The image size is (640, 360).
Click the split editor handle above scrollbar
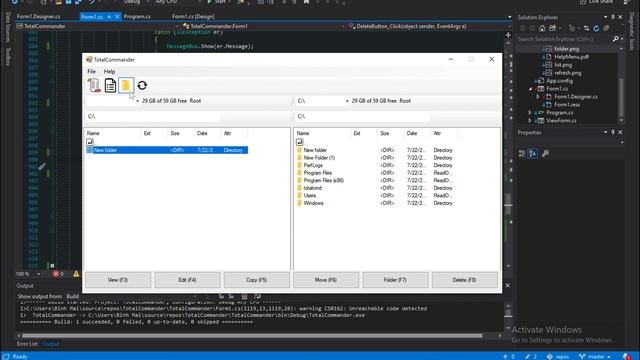(508, 35)
